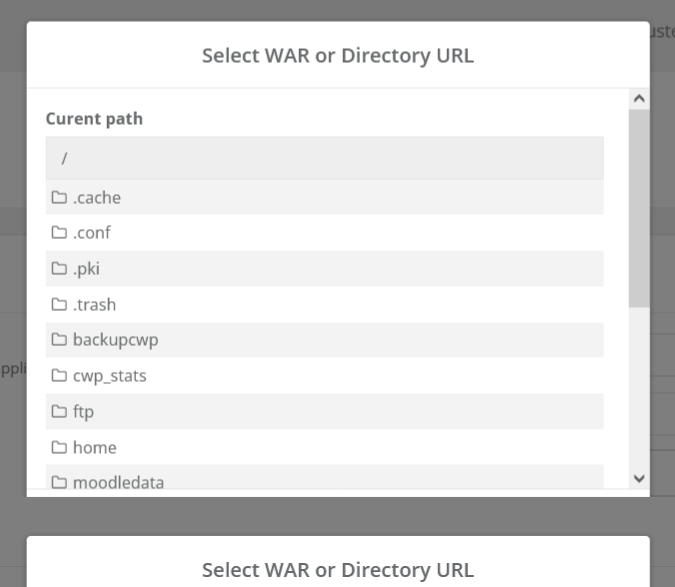Viewport: 675px width, 587px height.
Task: Click the folder icon beside backupcwp
Action: pyautogui.click(x=59, y=340)
